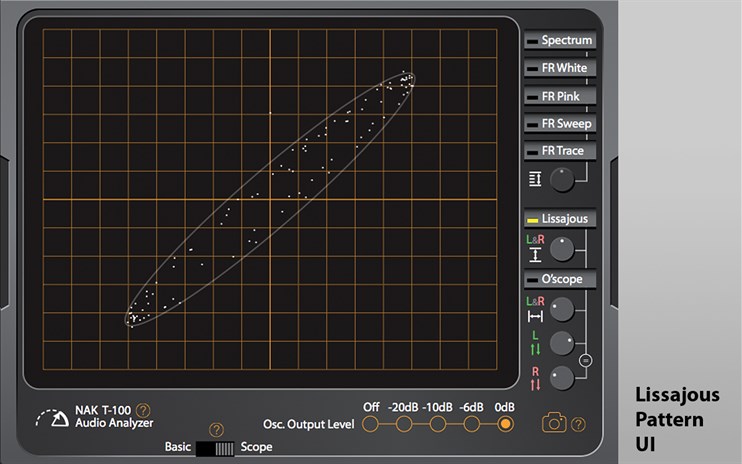Viewport: 742px width, 464px height.
Task: Click FR Trace vertical scale icon
Action: [x=535, y=179]
